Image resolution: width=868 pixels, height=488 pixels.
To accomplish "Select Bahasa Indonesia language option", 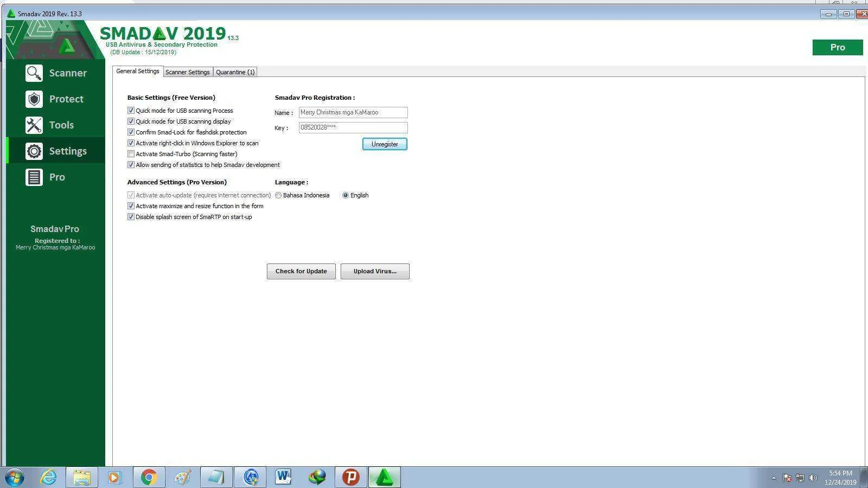I will (278, 195).
